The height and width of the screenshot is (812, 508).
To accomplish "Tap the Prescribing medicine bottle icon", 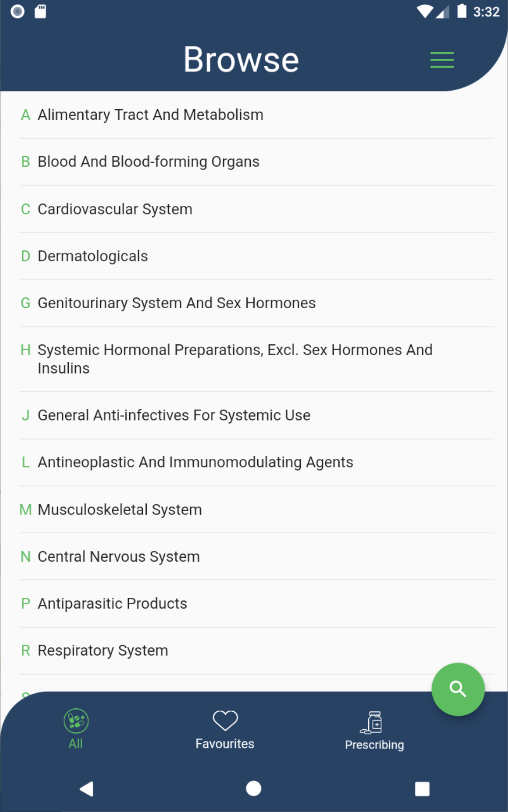I will [x=372, y=723].
